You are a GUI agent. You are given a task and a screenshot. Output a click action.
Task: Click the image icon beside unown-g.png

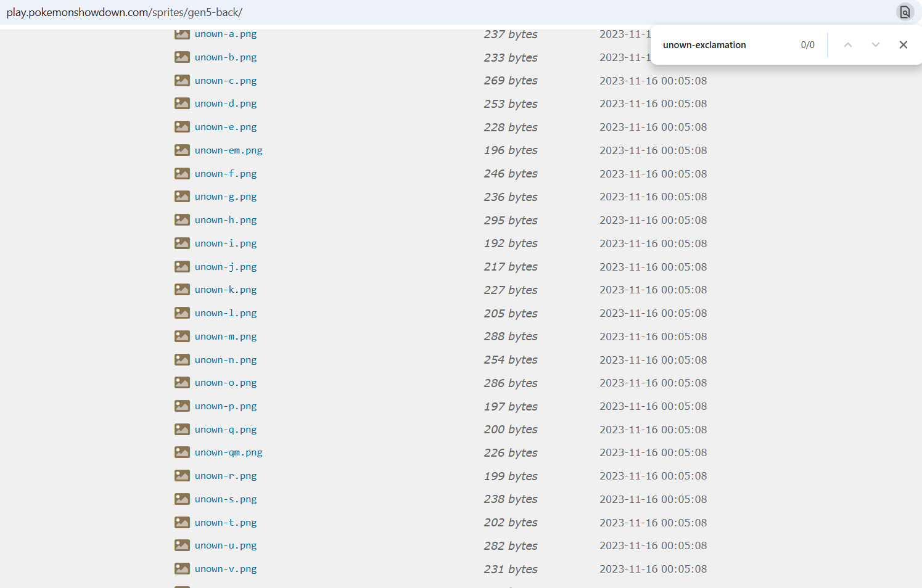[182, 197]
